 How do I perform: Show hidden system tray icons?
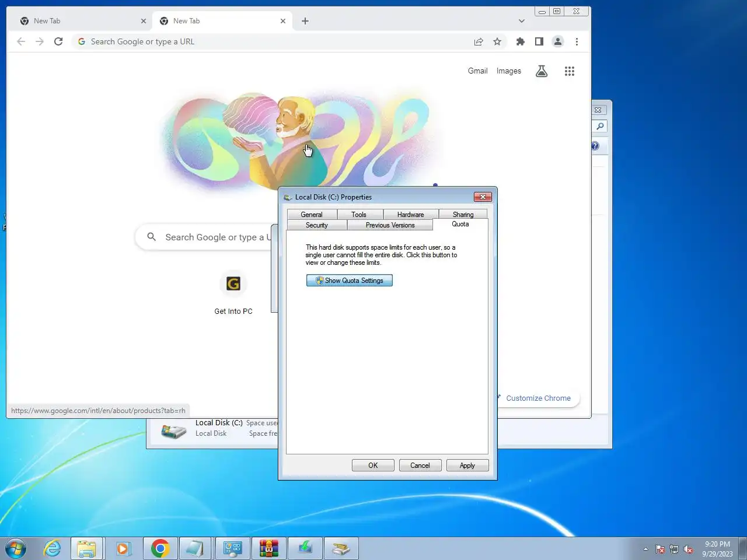(x=645, y=549)
